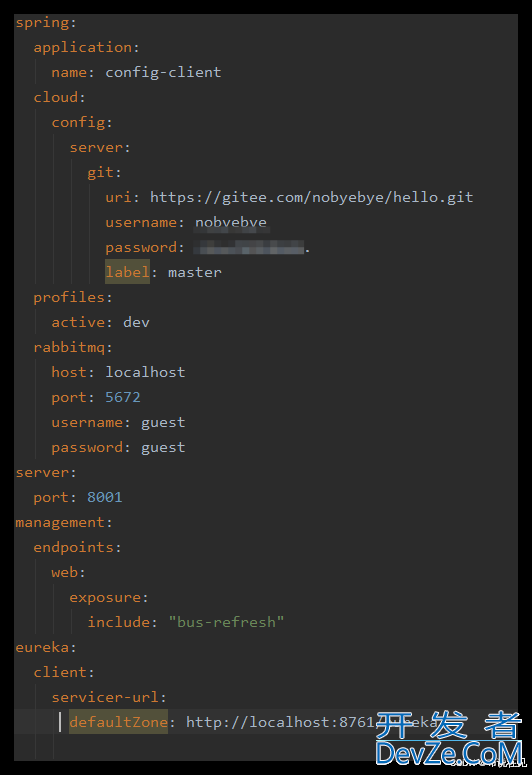Click the localhost host value
Screen dimensions: 532x775
145,372
